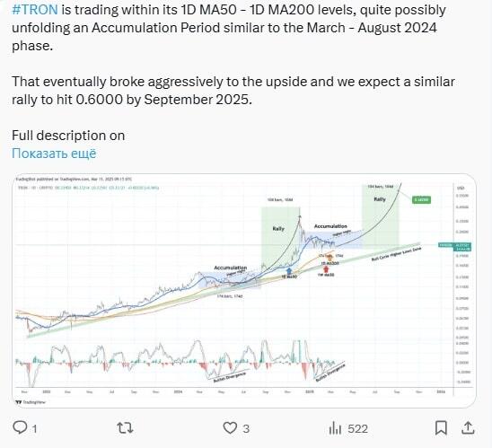Click the reply speech bubble icon
Screen dimensions: 492x448
click(20, 428)
